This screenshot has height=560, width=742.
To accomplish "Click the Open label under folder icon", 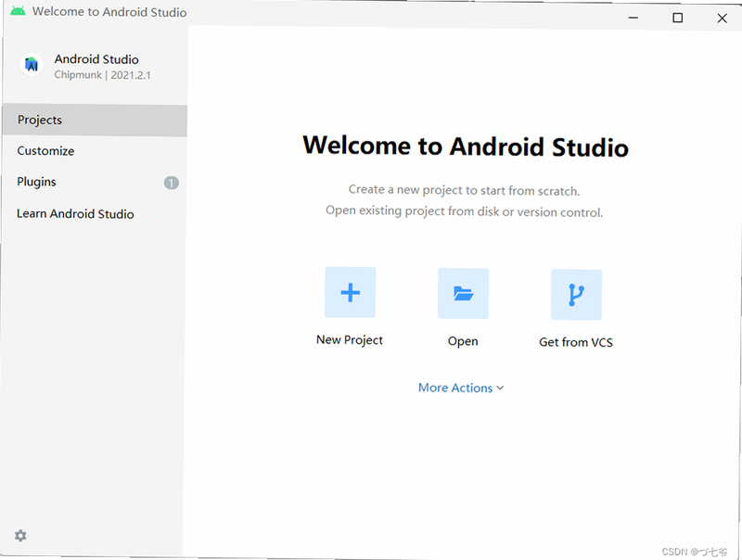I will (x=463, y=341).
